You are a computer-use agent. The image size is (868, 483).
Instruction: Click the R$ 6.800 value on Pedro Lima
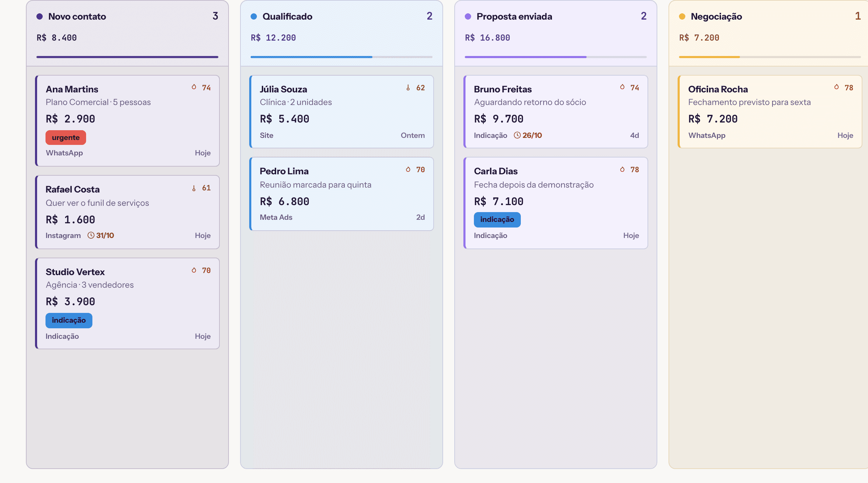pyautogui.click(x=285, y=202)
